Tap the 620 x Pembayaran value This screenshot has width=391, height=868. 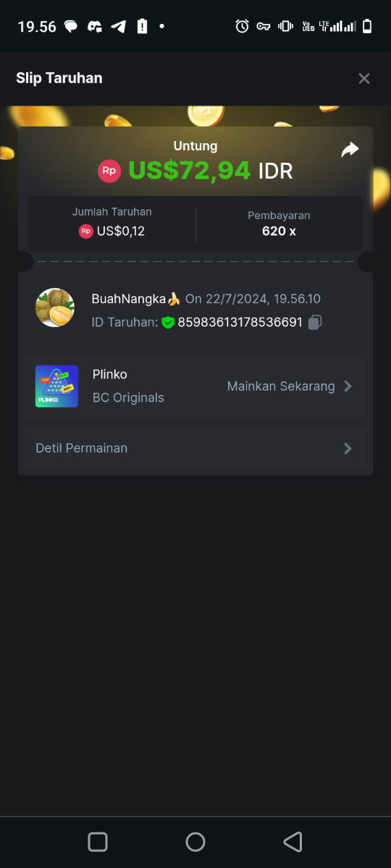[x=279, y=231]
